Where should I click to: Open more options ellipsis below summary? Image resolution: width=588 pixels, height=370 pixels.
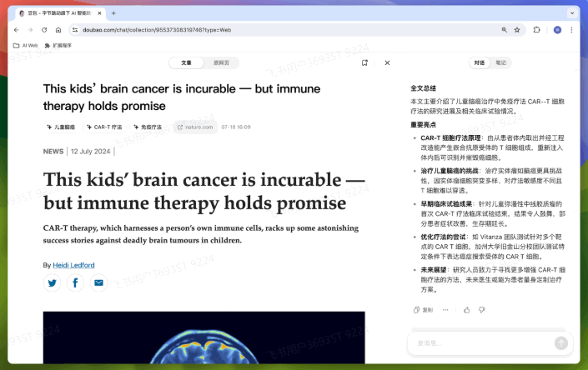click(445, 310)
